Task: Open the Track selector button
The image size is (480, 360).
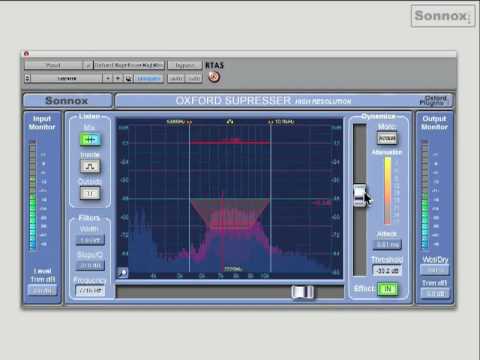Action: (x=53, y=65)
